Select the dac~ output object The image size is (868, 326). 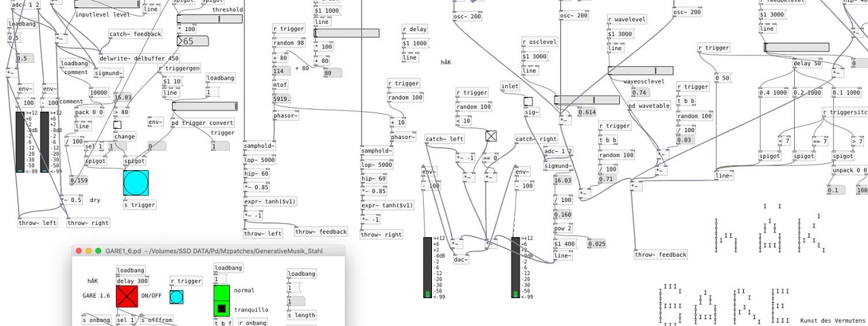click(460, 260)
